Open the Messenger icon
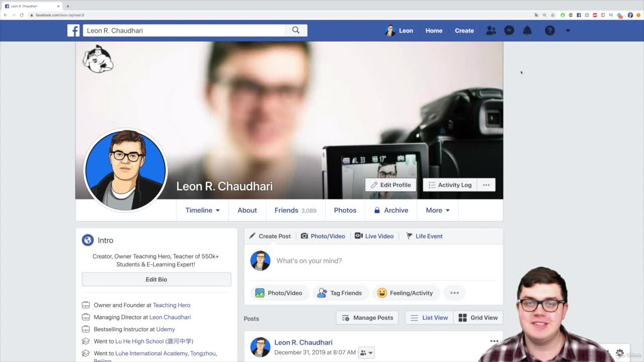 (x=509, y=31)
